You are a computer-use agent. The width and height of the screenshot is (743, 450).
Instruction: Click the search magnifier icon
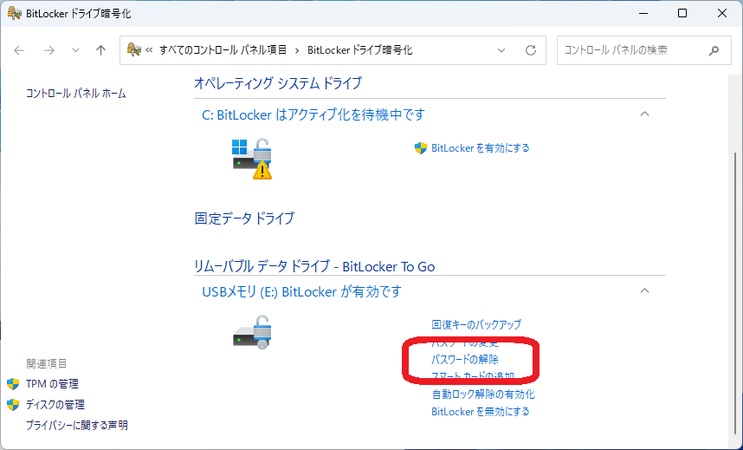pyautogui.click(x=714, y=50)
